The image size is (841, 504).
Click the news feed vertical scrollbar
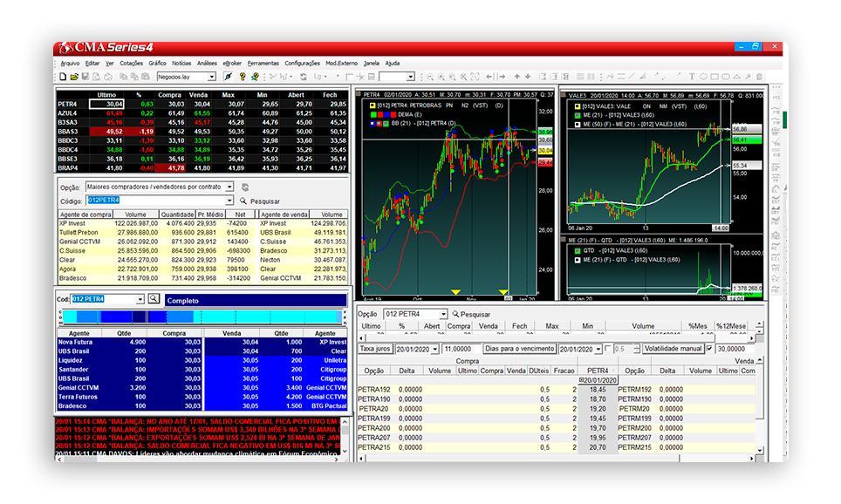pos(345,437)
